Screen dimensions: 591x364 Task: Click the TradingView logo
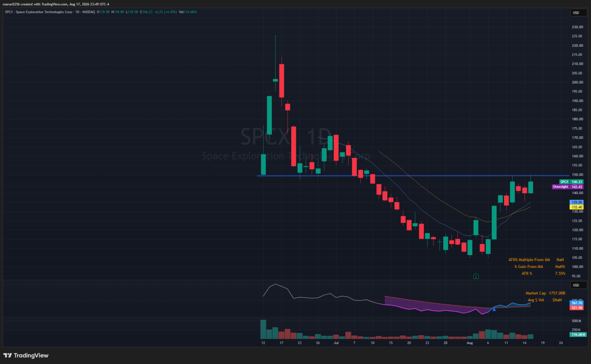(x=26, y=355)
